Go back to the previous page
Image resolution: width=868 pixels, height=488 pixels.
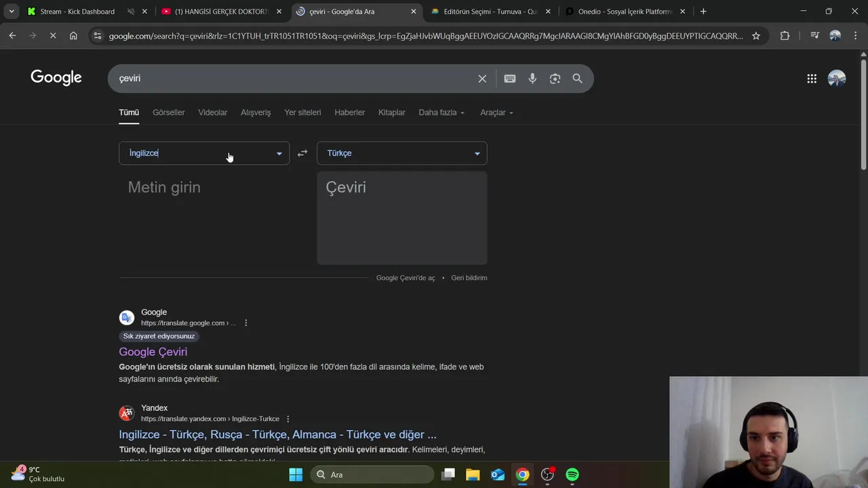(x=12, y=36)
